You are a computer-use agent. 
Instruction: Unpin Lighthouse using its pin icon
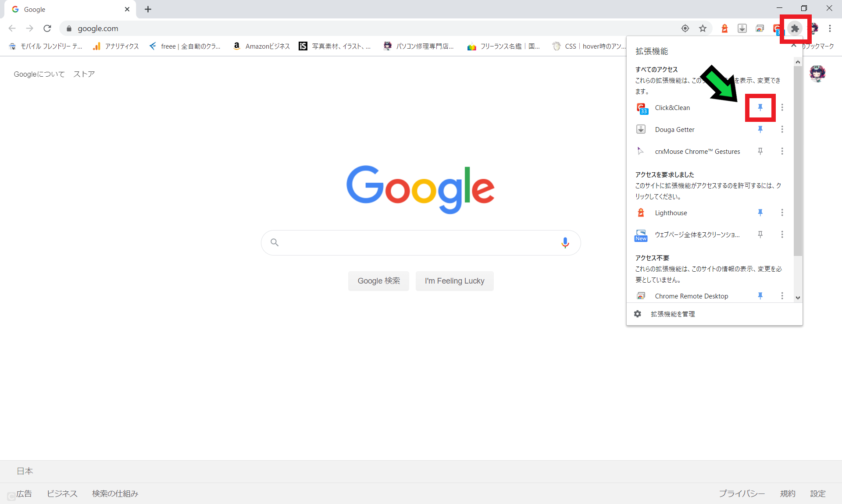coord(760,213)
